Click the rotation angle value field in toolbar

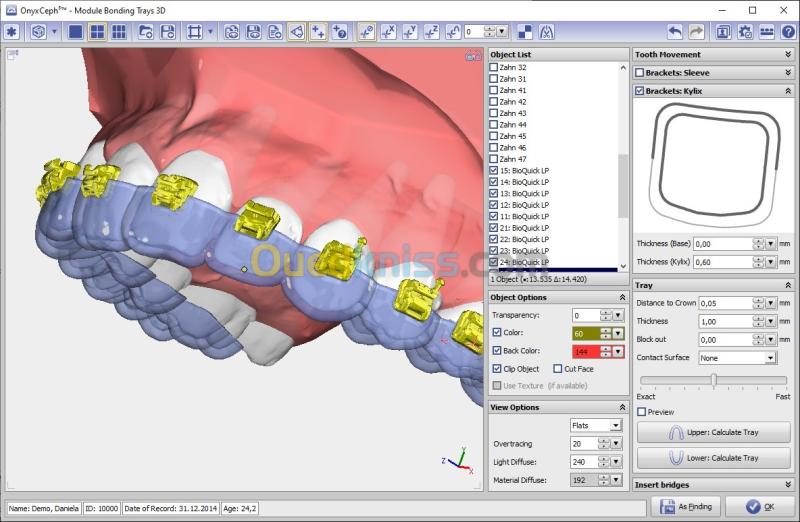point(474,32)
